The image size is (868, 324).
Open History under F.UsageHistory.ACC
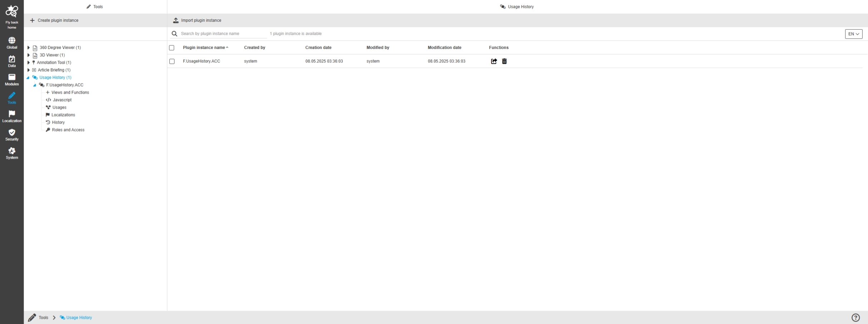58,123
